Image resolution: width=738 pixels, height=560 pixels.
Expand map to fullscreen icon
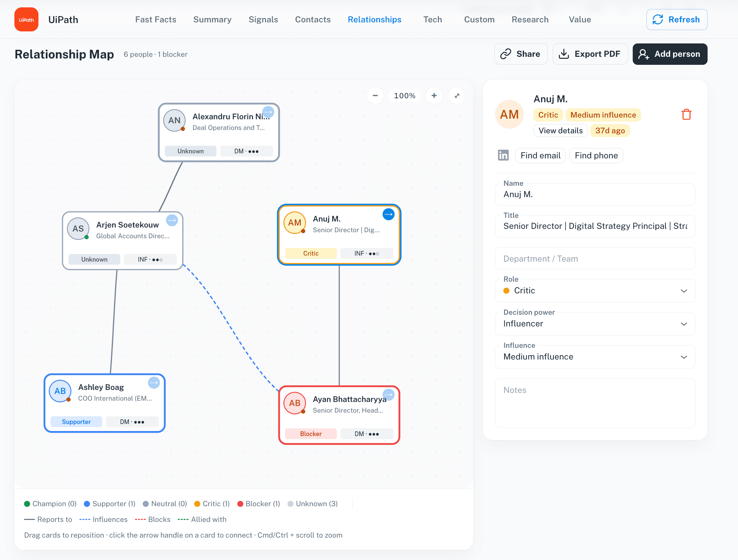click(457, 96)
